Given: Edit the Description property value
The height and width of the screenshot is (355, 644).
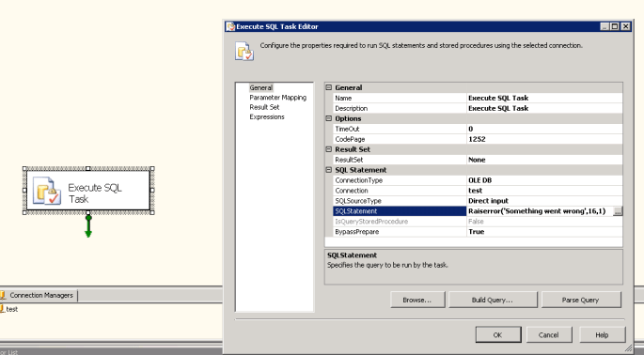Looking at the screenshot, I should pyautogui.click(x=544, y=108).
